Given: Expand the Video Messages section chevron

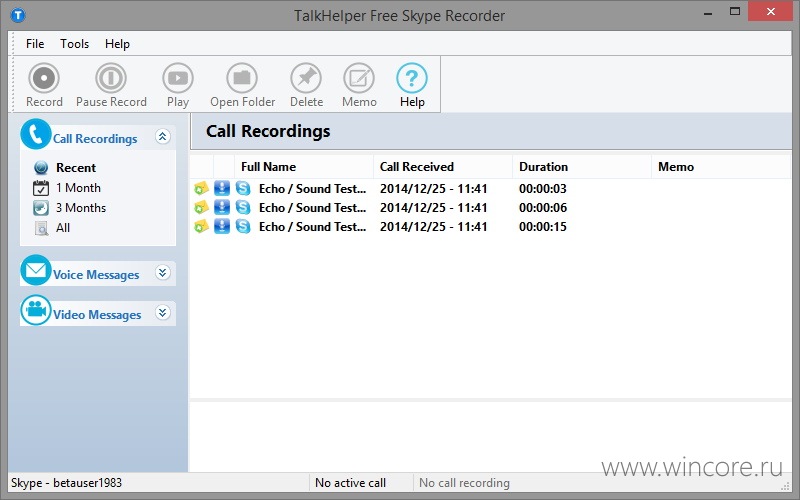Looking at the screenshot, I should pos(163,312).
